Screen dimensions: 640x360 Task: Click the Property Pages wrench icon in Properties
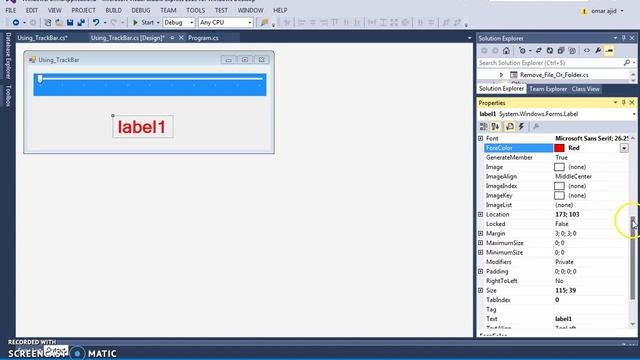(x=536, y=127)
